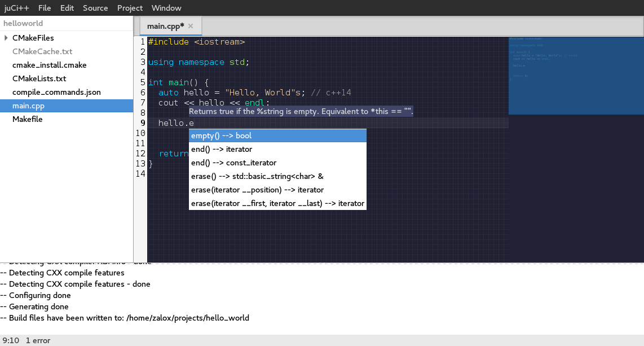Open the Project menu
This screenshot has height=346, width=644.
(x=130, y=8)
